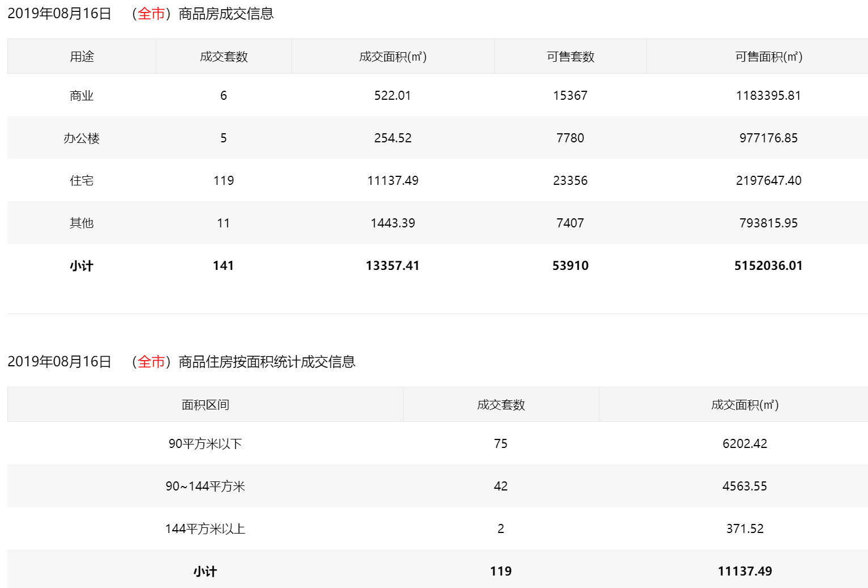
Task: Click the 商品住房按面积统计成交信息 title
Action: (267, 362)
